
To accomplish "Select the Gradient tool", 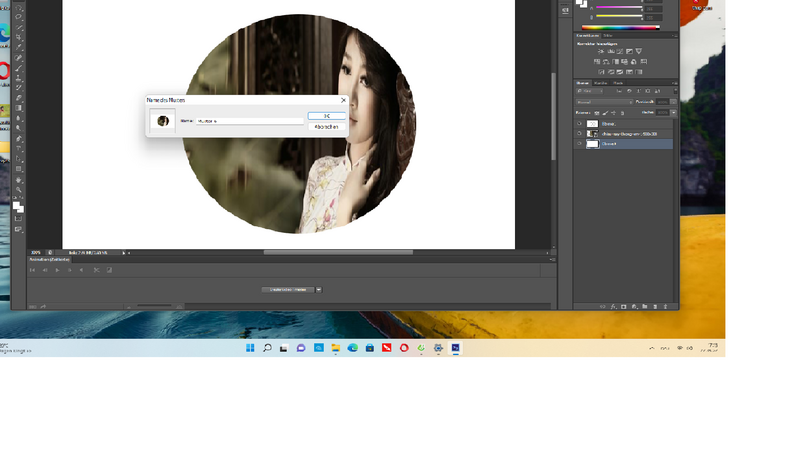I will (x=19, y=108).
